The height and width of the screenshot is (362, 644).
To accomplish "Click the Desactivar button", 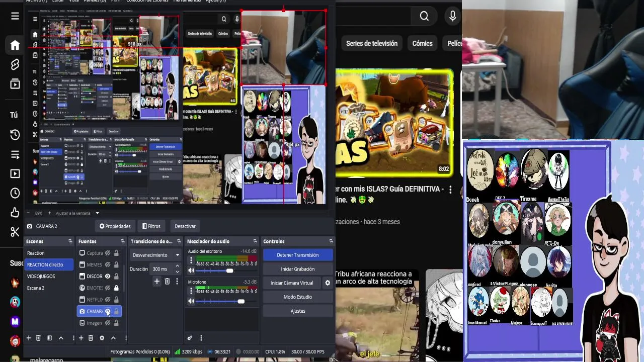I will pos(185,226).
